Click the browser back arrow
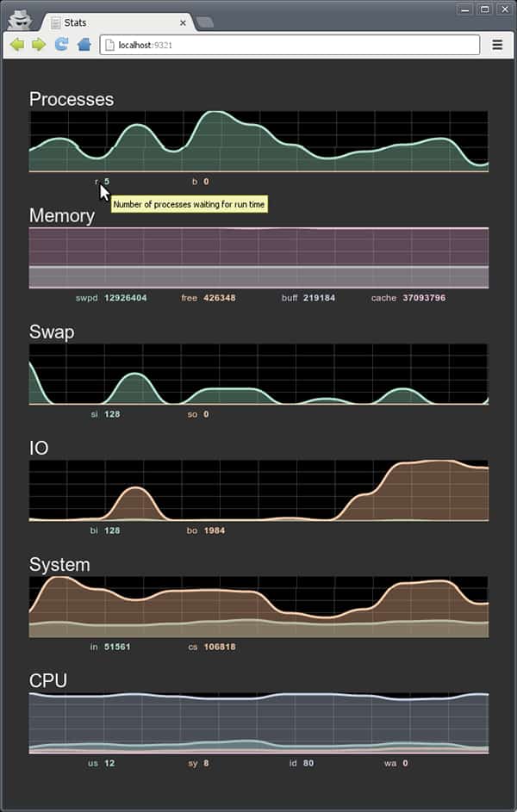The height and width of the screenshot is (812, 517). pyautogui.click(x=17, y=45)
